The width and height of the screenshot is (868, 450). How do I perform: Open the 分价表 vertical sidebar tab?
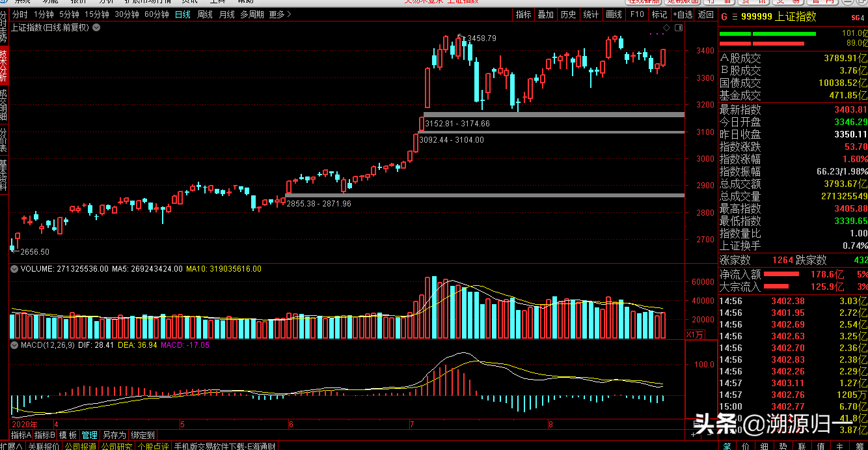tap(4, 139)
